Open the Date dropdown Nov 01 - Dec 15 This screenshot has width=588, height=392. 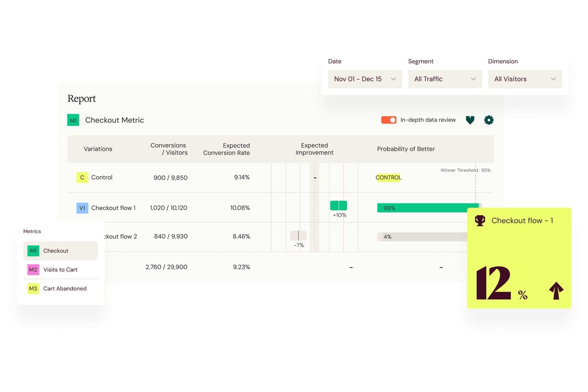pos(365,79)
